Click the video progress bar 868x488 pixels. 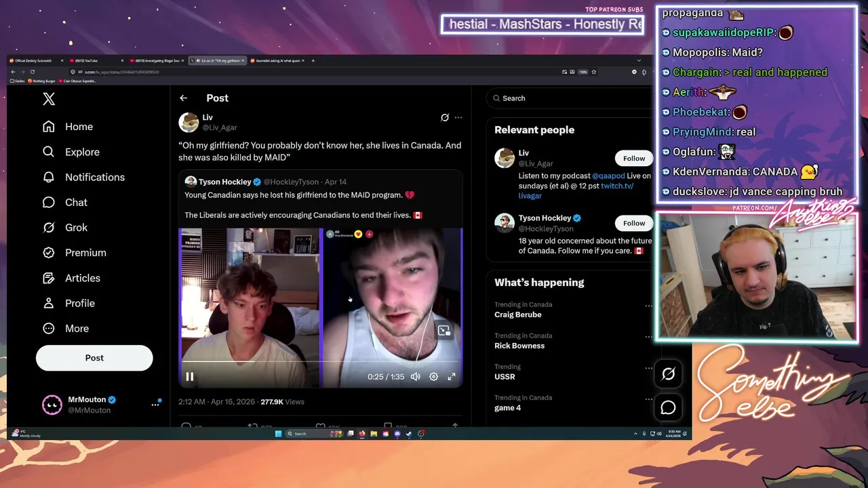click(320, 362)
